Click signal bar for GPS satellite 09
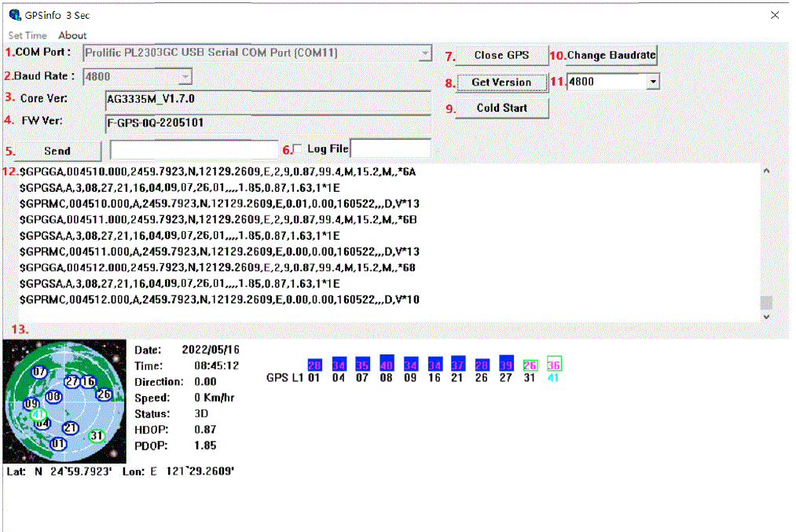Image resolution: width=796 pixels, height=532 pixels. coord(411,364)
